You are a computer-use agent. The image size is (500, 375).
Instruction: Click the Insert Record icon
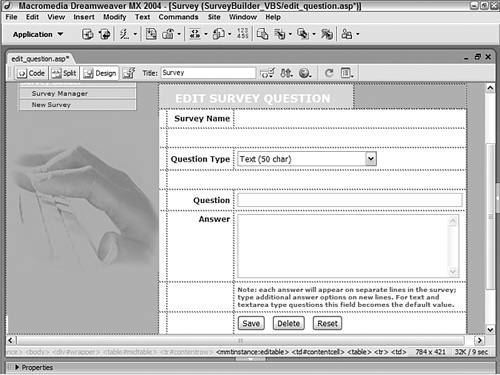point(279,34)
